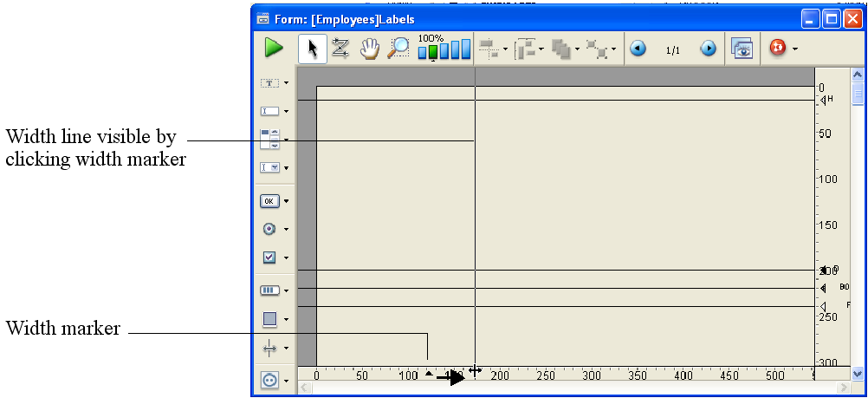Click the width marker triangle on bottom ruler
868x398 pixels.
click(429, 374)
